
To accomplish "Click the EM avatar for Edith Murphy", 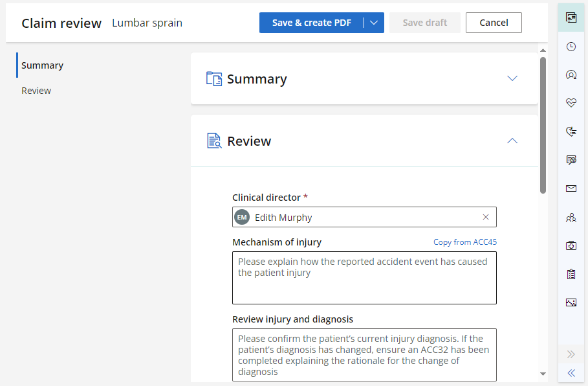I will tap(242, 217).
